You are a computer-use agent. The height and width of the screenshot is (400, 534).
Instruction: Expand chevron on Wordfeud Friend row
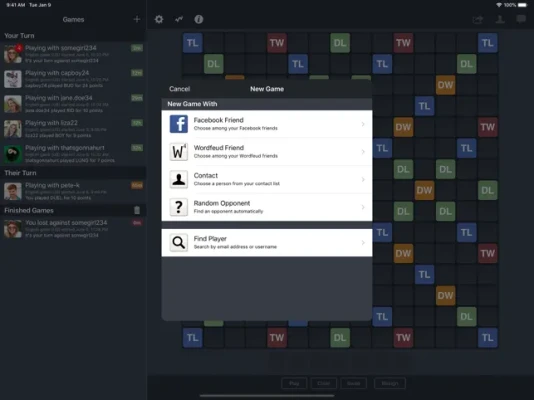(363, 151)
